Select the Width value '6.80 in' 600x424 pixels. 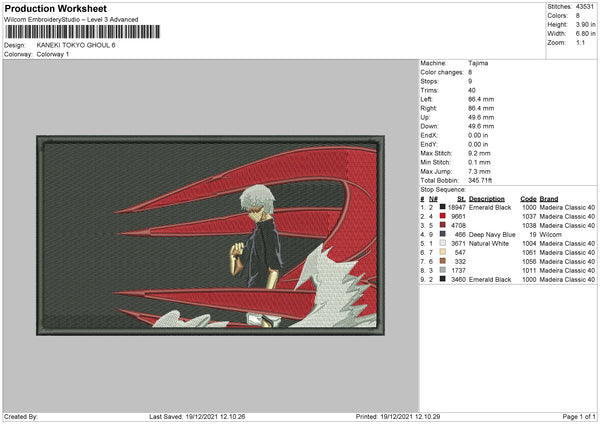pyautogui.click(x=585, y=34)
